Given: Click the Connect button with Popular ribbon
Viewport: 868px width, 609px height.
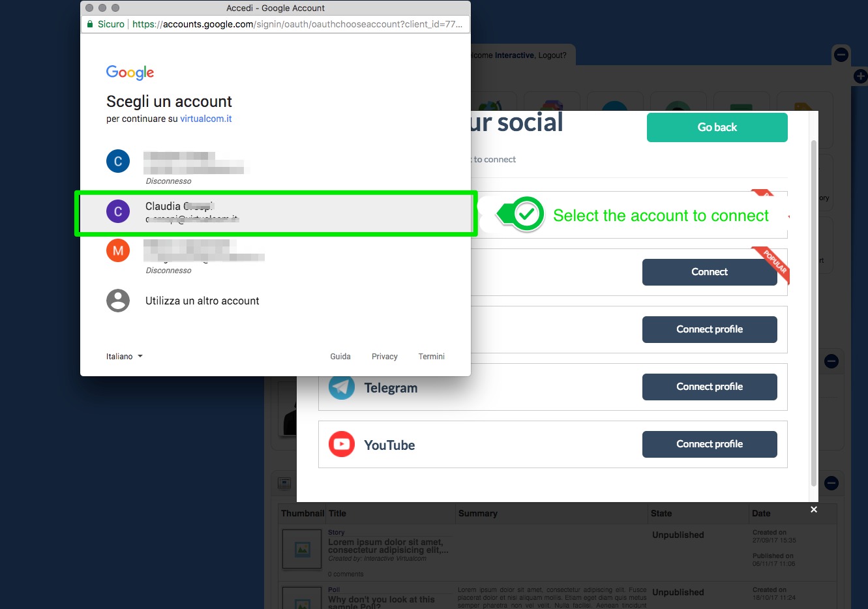Looking at the screenshot, I should 710,272.
